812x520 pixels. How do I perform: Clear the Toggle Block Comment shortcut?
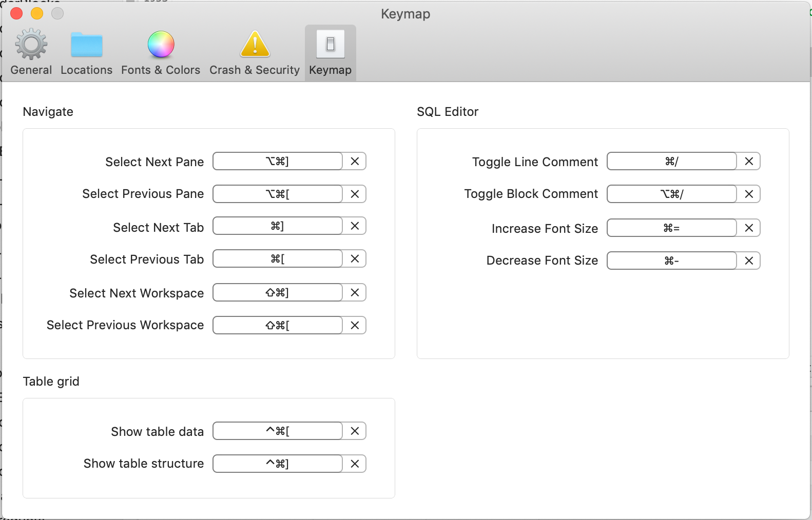tap(749, 194)
